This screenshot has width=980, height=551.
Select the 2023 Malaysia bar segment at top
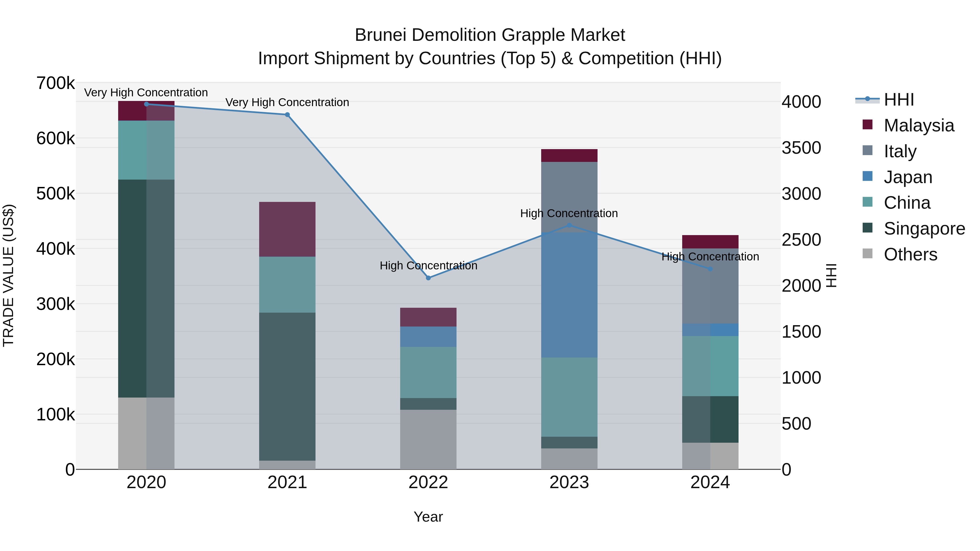tap(569, 156)
